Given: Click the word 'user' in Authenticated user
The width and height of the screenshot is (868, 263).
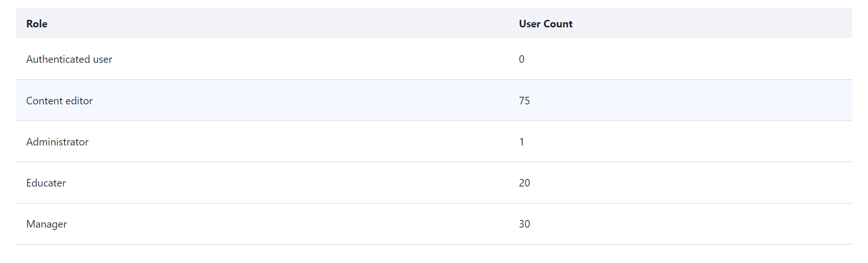Looking at the screenshot, I should [x=103, y=59].
